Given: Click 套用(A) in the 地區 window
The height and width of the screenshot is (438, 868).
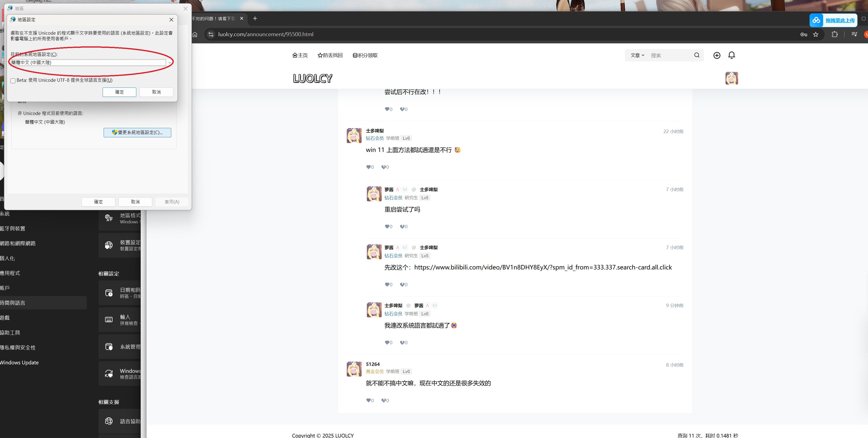Looking at the screenshot, I should point(172,202).
